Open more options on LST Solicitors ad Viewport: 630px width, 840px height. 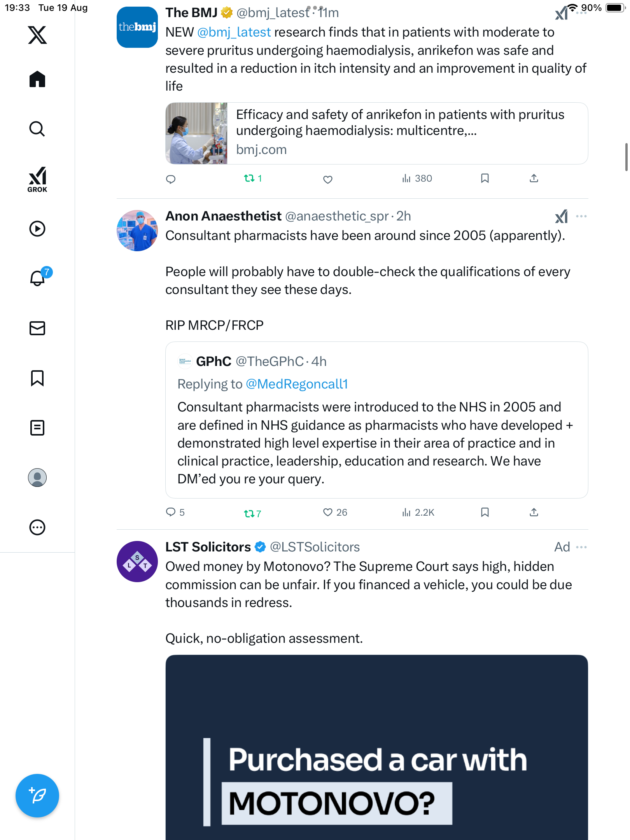click(x=581, y=547)
